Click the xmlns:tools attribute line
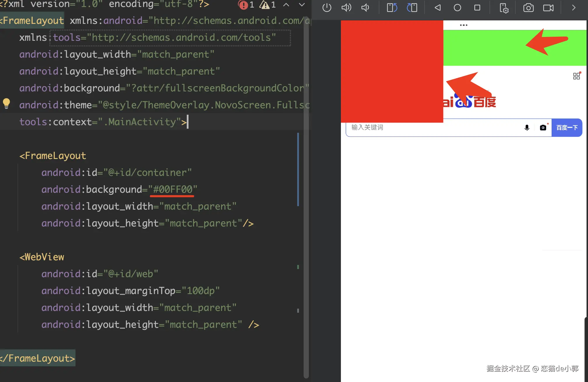Viewport: 588px width, 382px height. (147, 38)
